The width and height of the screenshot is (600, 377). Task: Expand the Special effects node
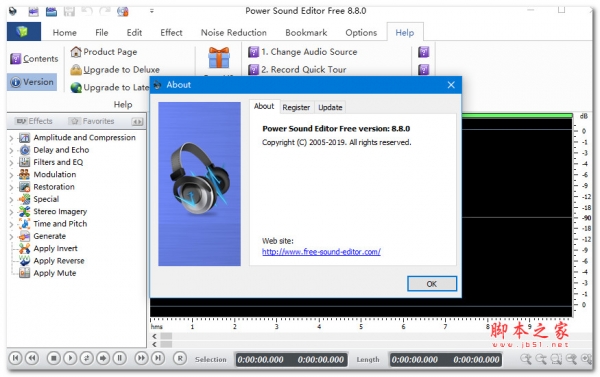pos(11,200)
